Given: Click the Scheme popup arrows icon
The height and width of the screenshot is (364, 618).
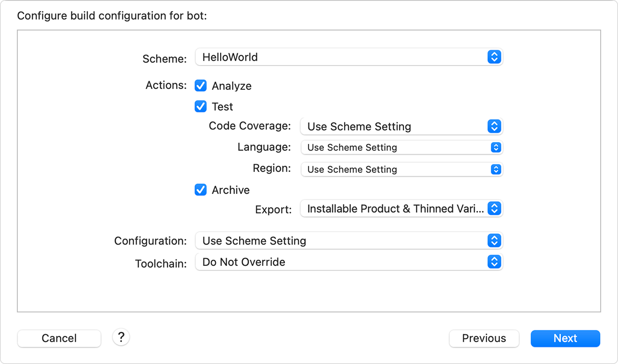Looking at the screenshot, I should [494, 57].
